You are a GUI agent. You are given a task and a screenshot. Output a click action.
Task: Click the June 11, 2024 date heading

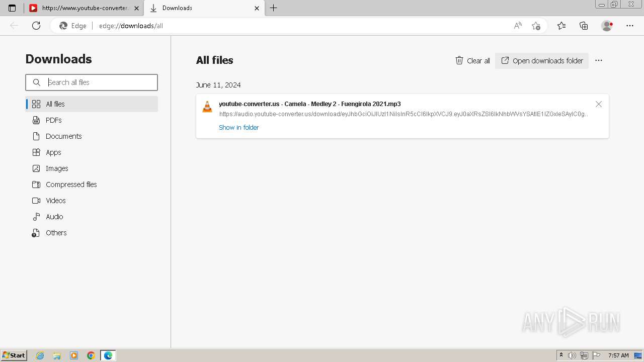click(218, 85)
